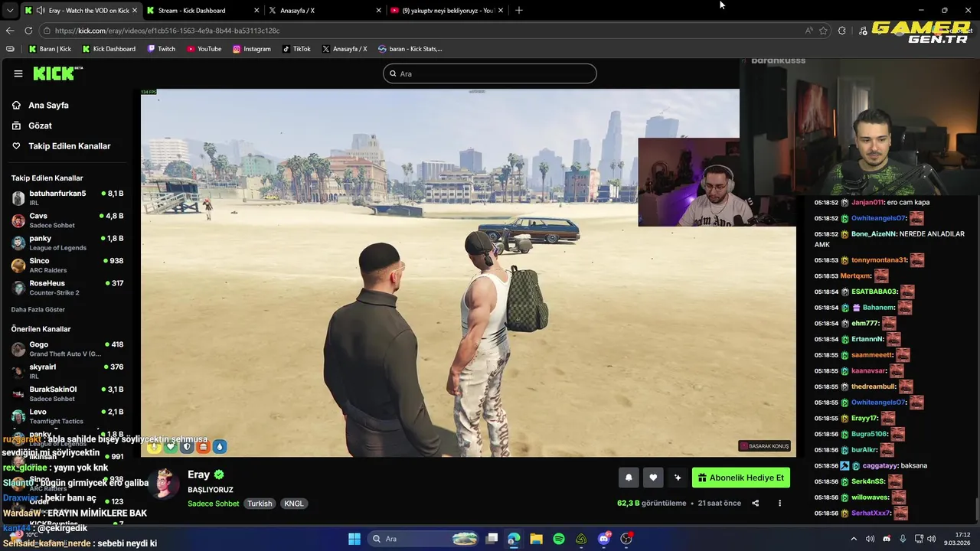Expand the list with Daha Fazla Göster
The width and height of the screenshot is (980, 551).
click(x=38, y=310)
